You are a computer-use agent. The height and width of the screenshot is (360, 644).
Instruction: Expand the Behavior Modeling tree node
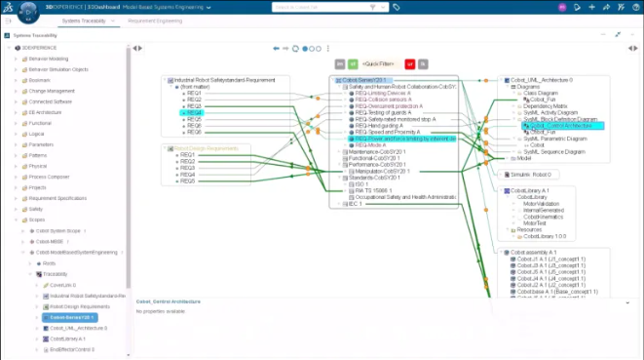16,59
